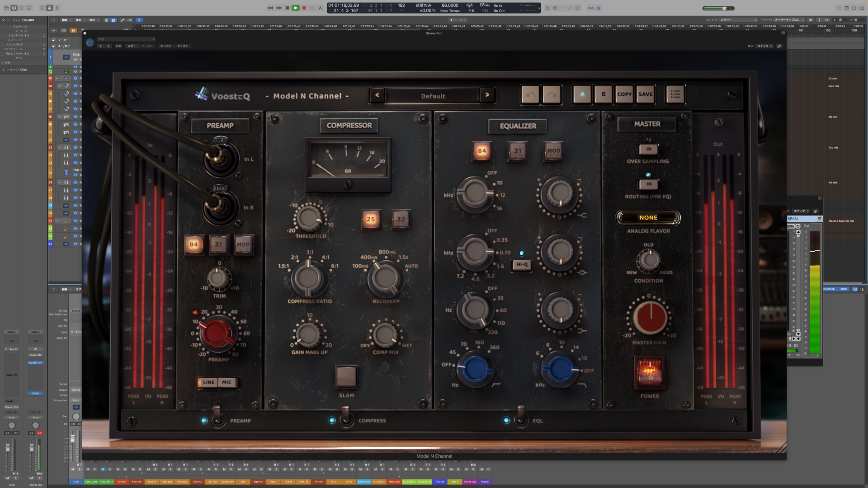Toggle the COMPRESS section switch
868x488 pixels.
coord(346,418)
